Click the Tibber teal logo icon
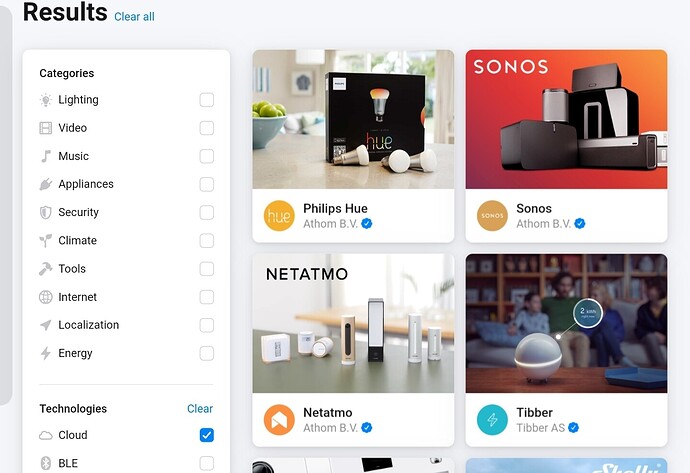Viewport: 690px width, 473px height. pyautogui.click(x=492, y=420)
